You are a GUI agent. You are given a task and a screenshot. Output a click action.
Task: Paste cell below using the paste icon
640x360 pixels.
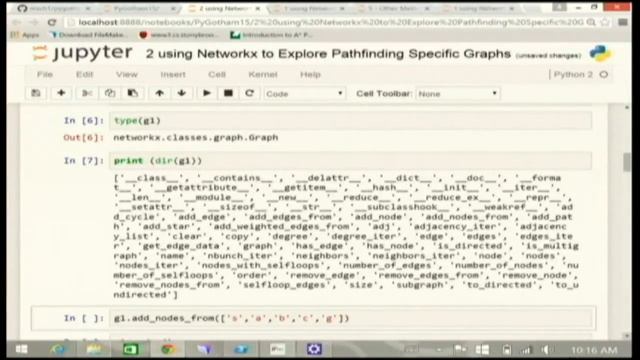click(x=133, y=93)
